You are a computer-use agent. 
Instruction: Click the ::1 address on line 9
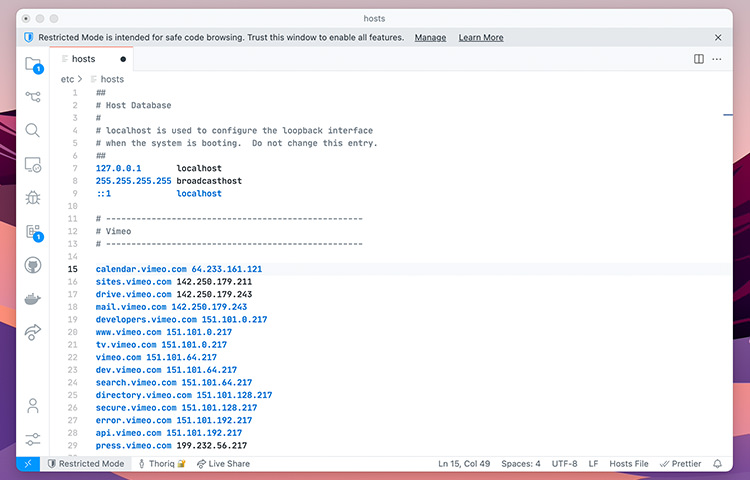point(103,194)
